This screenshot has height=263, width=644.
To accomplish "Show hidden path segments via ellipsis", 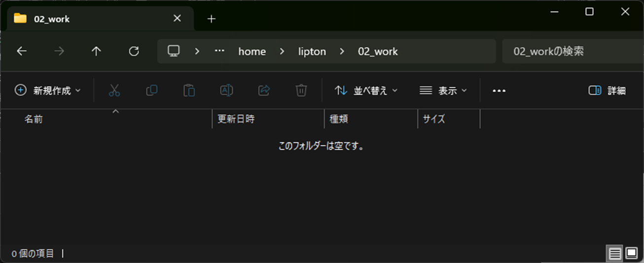I will tap(219, 51).
